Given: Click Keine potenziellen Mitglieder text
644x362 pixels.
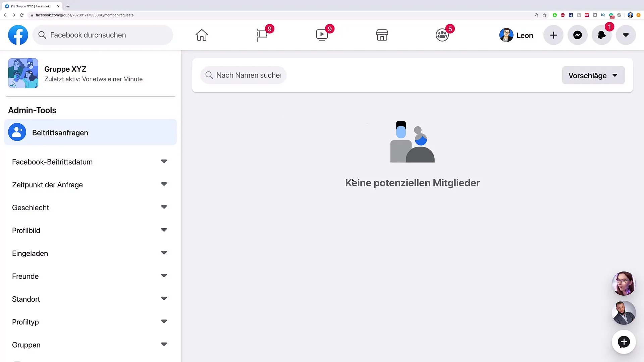Looking at the screenshot, I should click(x=412, y=183).
